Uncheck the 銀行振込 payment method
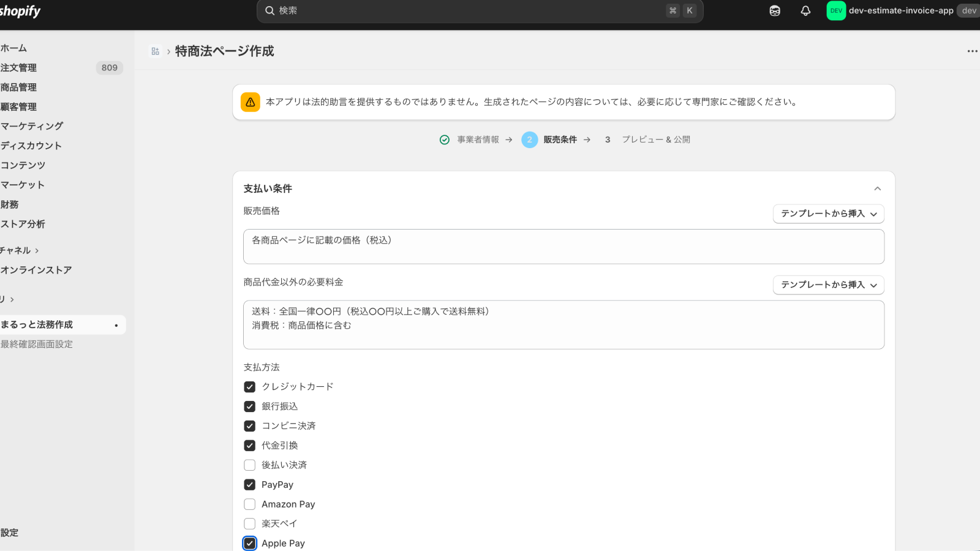Viewport: 980px width, 551px height. point(249,406)
